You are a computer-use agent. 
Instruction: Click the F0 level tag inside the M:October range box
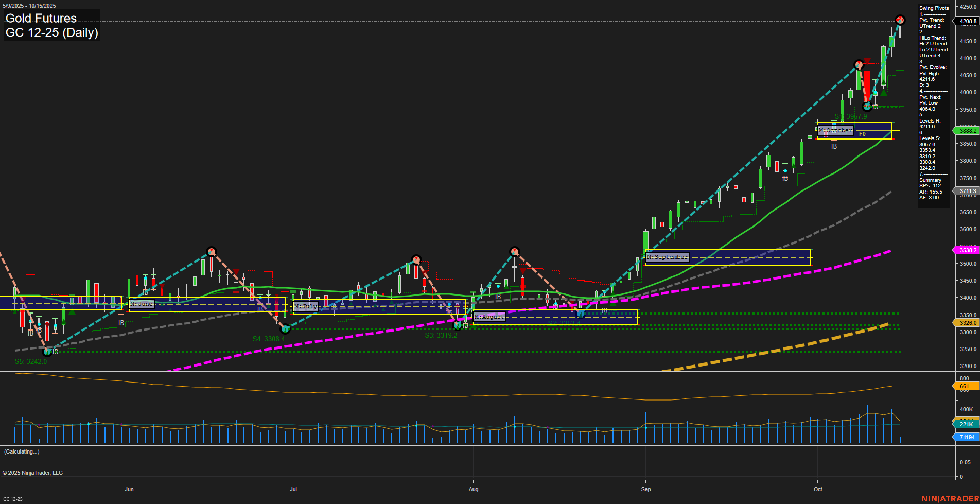pos(862,133)
